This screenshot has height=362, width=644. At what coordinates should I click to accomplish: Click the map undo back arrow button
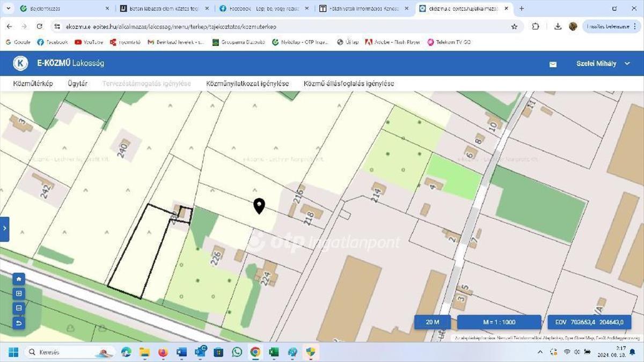click(19, 323)
